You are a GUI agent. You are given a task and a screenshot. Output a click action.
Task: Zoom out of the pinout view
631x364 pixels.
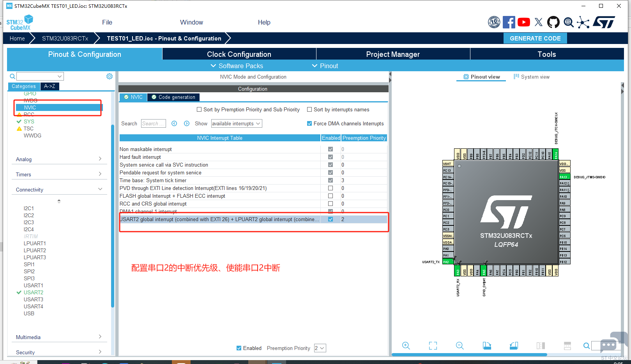coord(460,346)
